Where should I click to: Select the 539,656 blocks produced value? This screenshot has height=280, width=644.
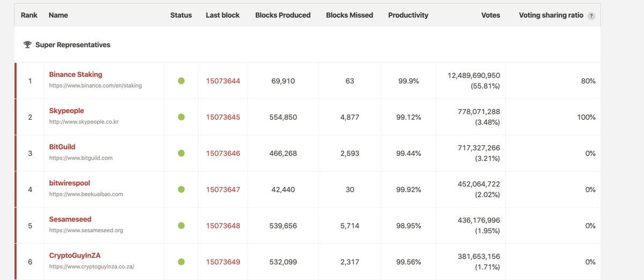point(283,226)
